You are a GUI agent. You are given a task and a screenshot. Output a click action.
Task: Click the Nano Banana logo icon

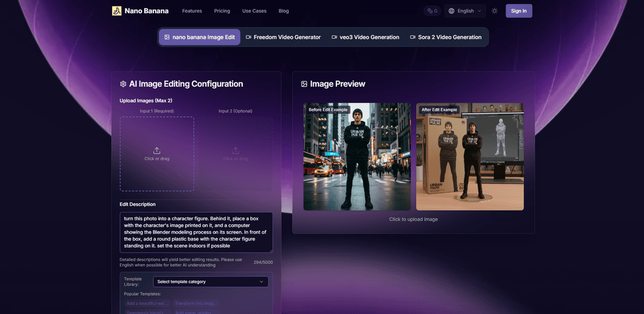(x=117, y=11)
